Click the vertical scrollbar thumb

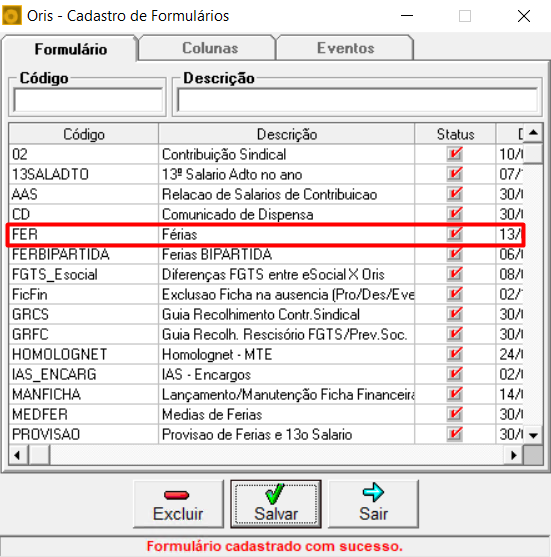[x=533, y=152]
